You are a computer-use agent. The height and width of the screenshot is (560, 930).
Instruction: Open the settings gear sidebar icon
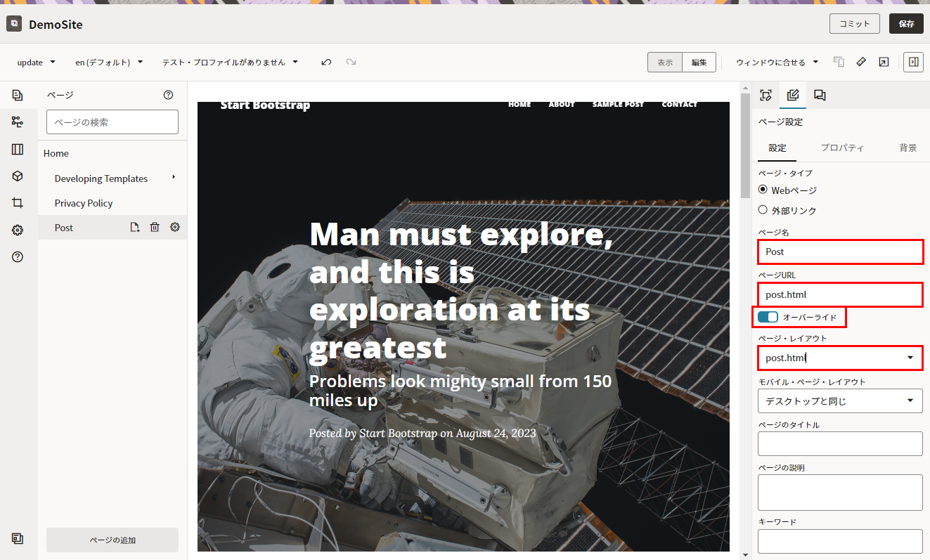18,230
